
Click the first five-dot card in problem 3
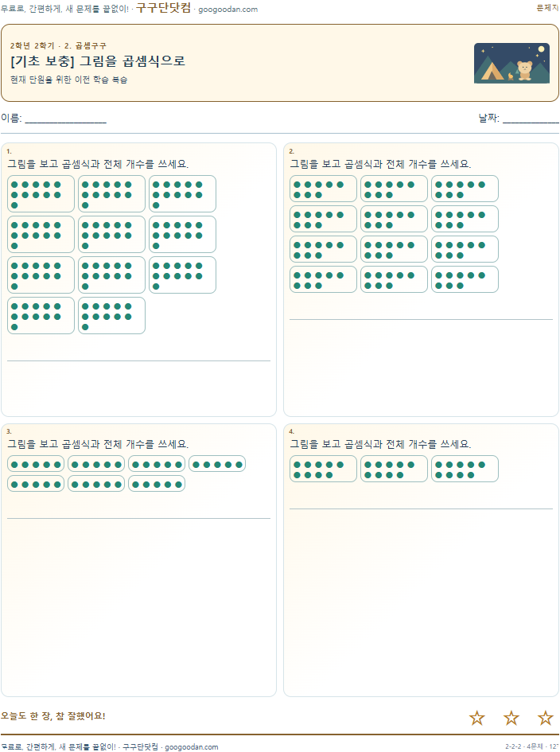pos(36,464)
